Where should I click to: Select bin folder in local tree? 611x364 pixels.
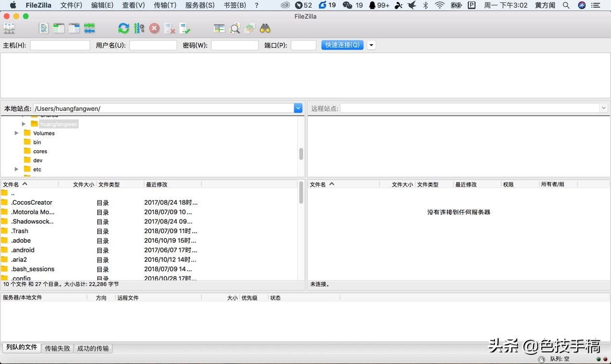pos(37,142)
